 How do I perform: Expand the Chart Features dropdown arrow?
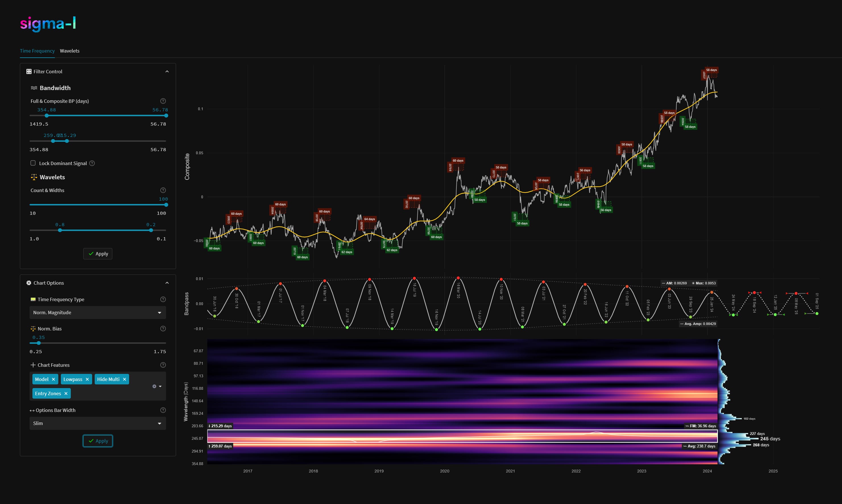[160, 386]
